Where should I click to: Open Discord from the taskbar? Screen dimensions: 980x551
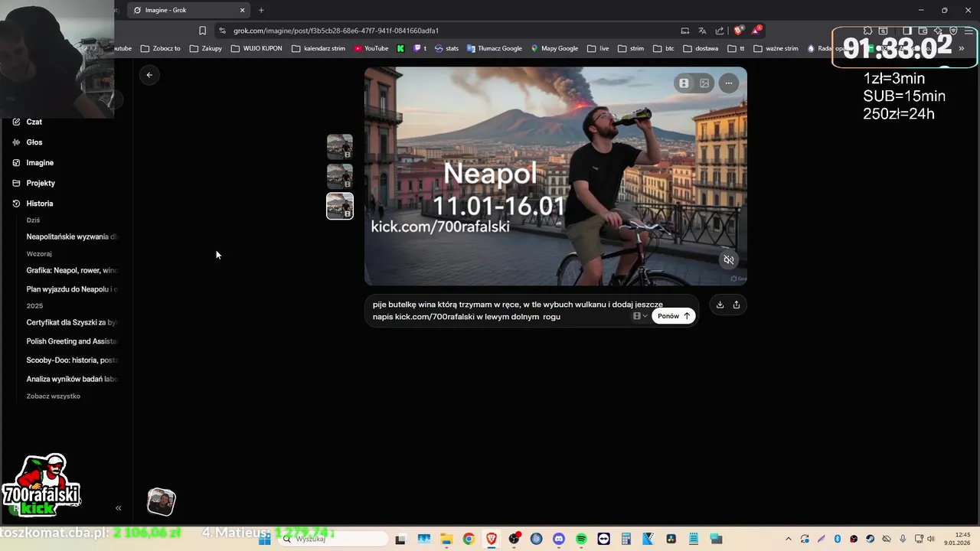558,539
